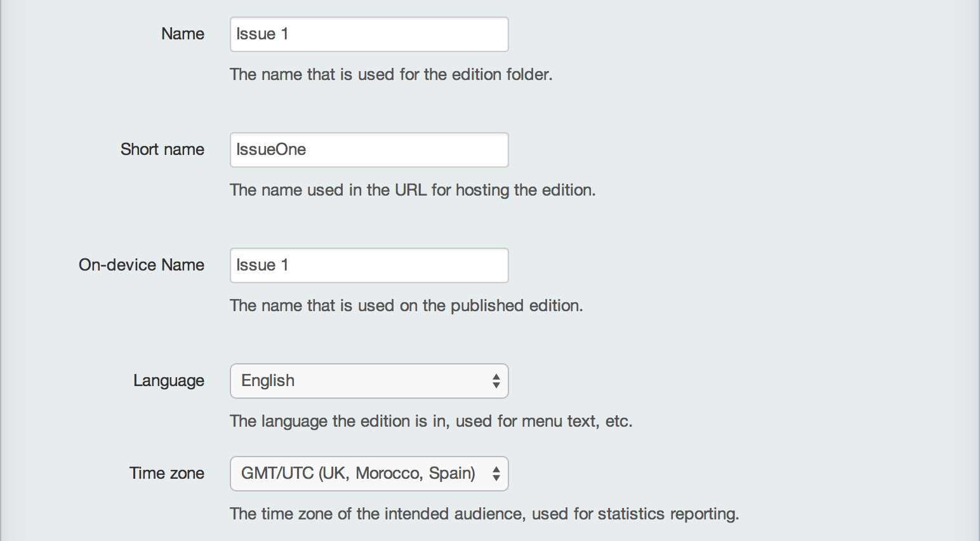Click the "Time zone" label
980x541 pixels.
pyautogui.click(x=167, y=474)
